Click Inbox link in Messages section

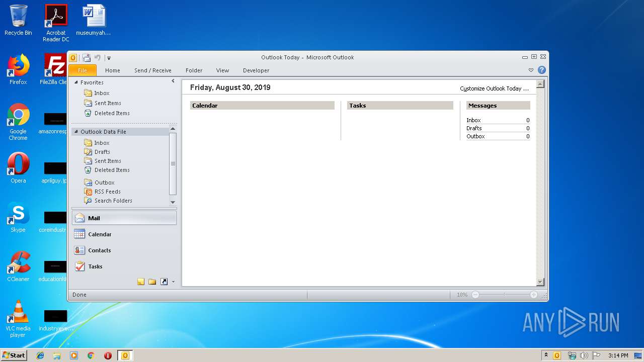coord(473,120)
